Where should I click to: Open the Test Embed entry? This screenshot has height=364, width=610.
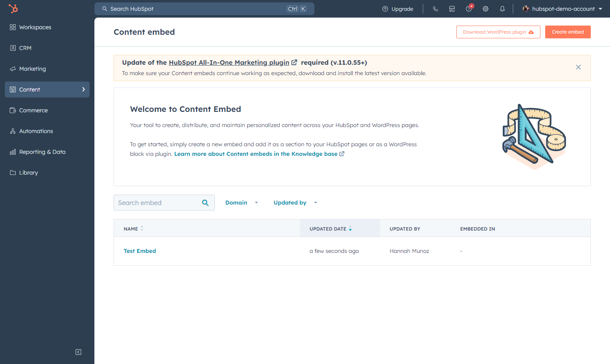[x=140, y=251]
